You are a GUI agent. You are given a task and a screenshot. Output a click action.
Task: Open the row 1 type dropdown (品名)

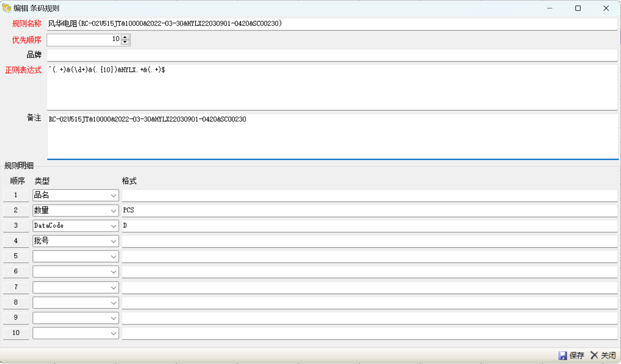tap(113, 195)
